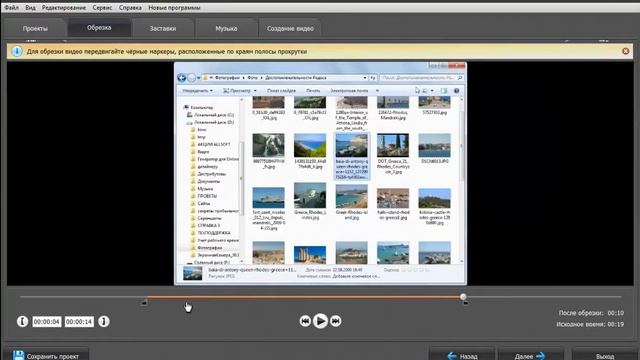This screenshot has width=640, height=360.
Task: Click the left black trim marker
Action: point(144,302)
